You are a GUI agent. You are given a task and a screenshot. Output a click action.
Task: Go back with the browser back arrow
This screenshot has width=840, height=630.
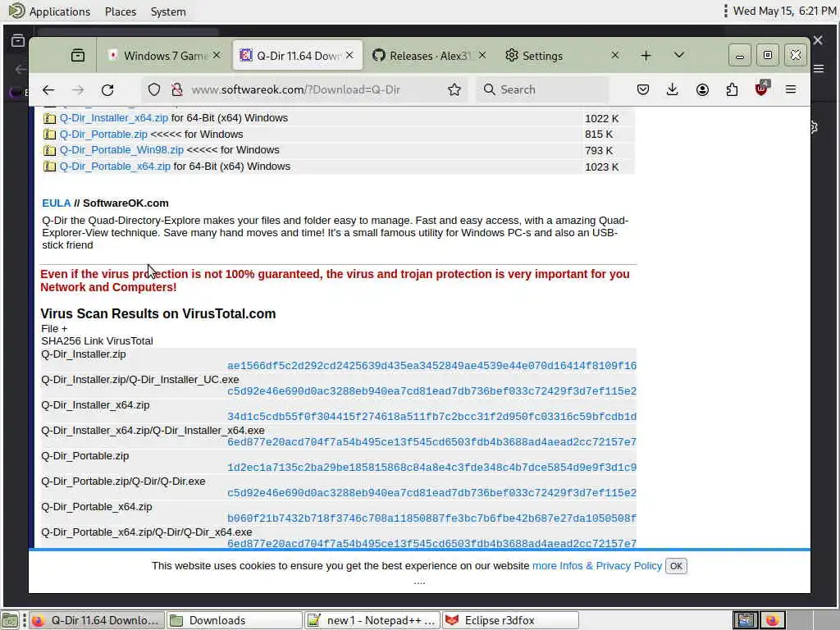(x=48, y=90)
